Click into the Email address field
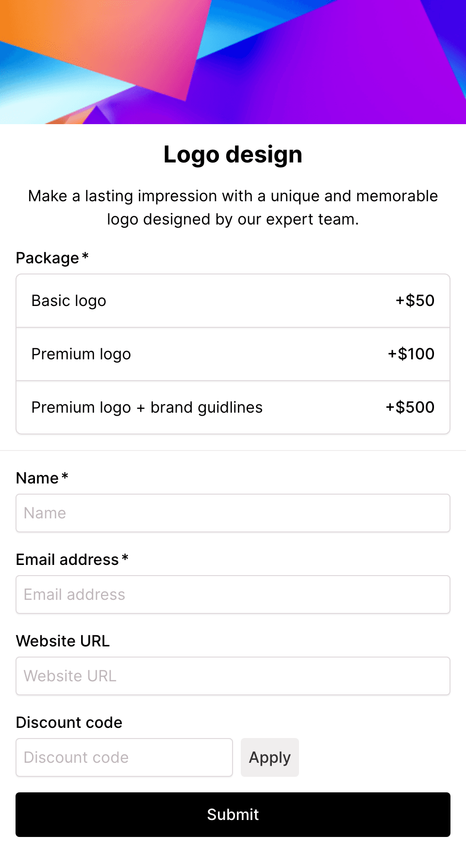This screenshot has height=868, width=466. click(x=233, y=595)
